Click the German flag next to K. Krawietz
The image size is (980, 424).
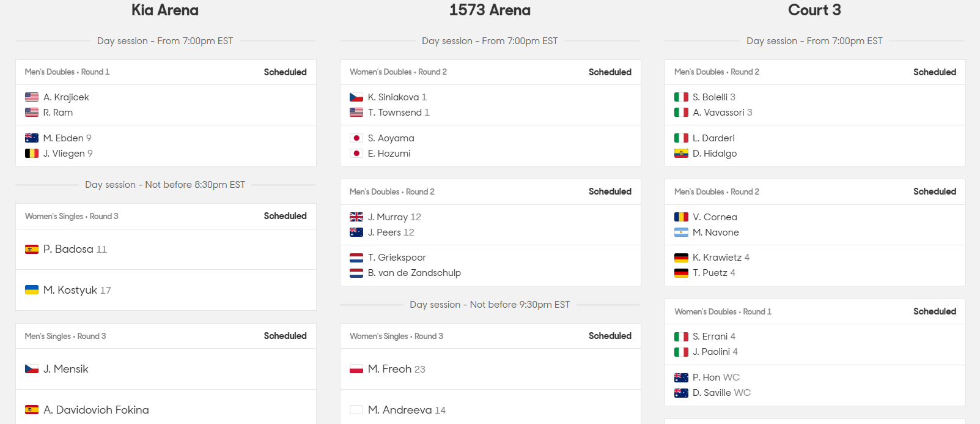coord(681,258)
